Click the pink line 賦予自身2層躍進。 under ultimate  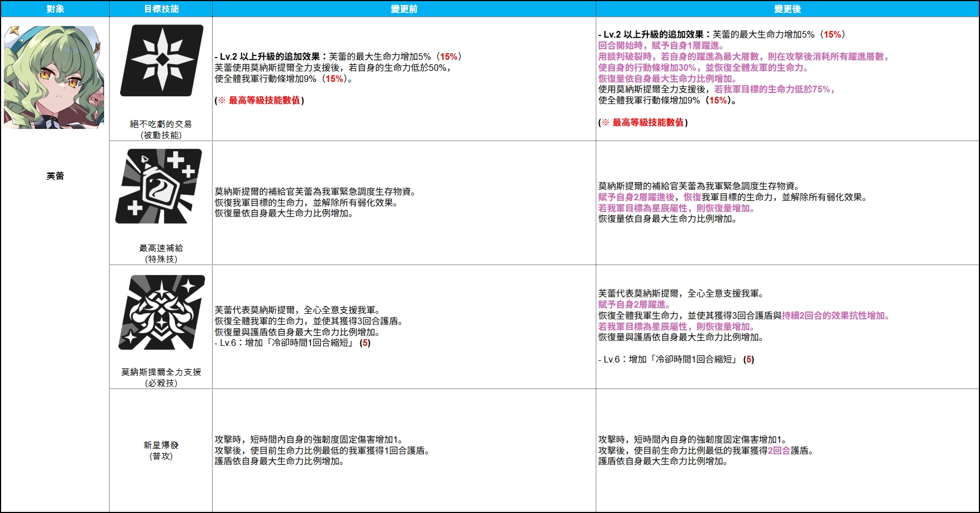point(635,304)
